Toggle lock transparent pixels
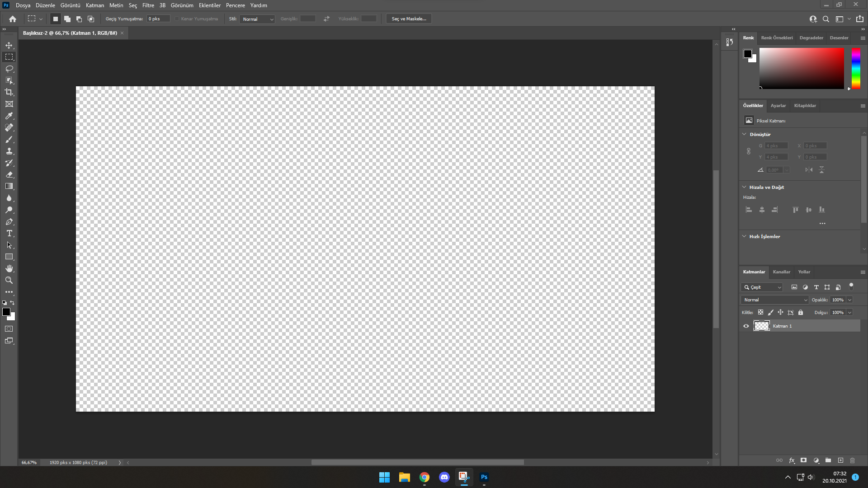 tap(760, 312)
